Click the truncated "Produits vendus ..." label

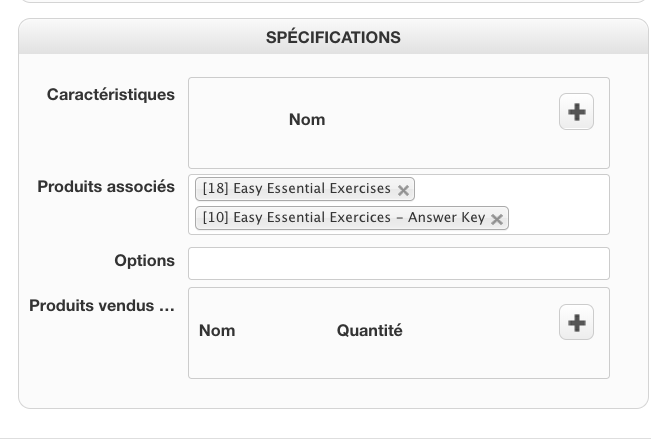click(102, 306)
